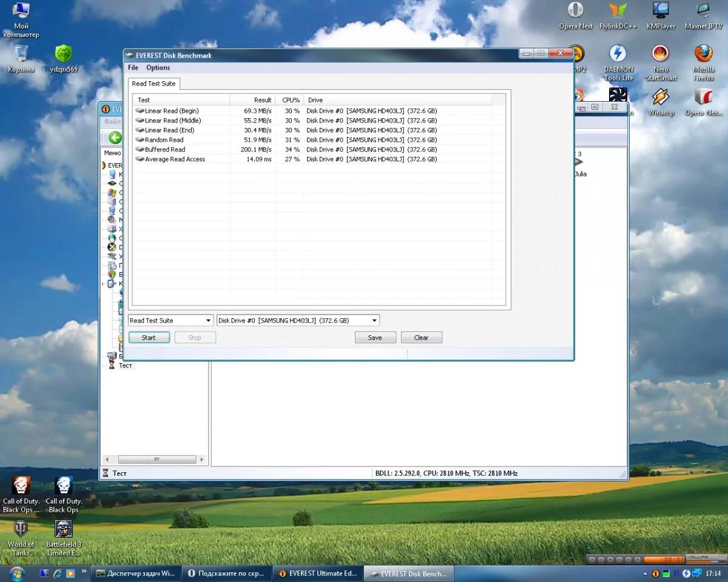Click the 14.09 ms result value
Viewport: 728px width, 582px height.
pos(259,159)
